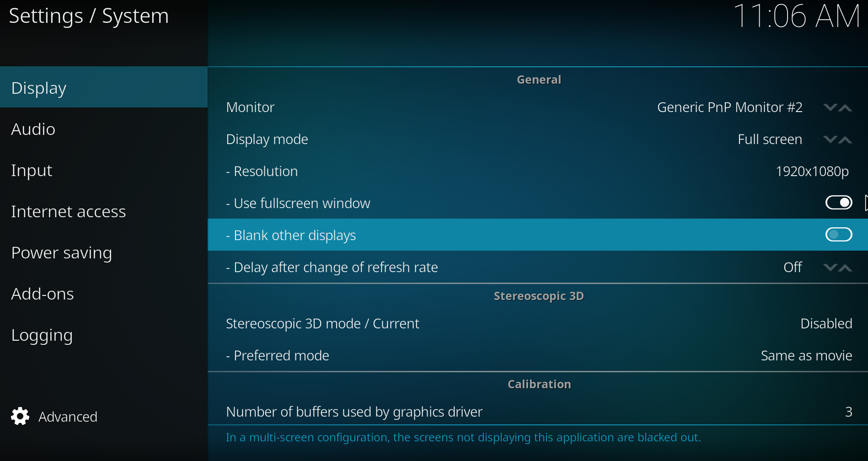This screenshot has width=868, height=461.
Task: Click the Monitor up arrow
Action: (x=845, y=107)
